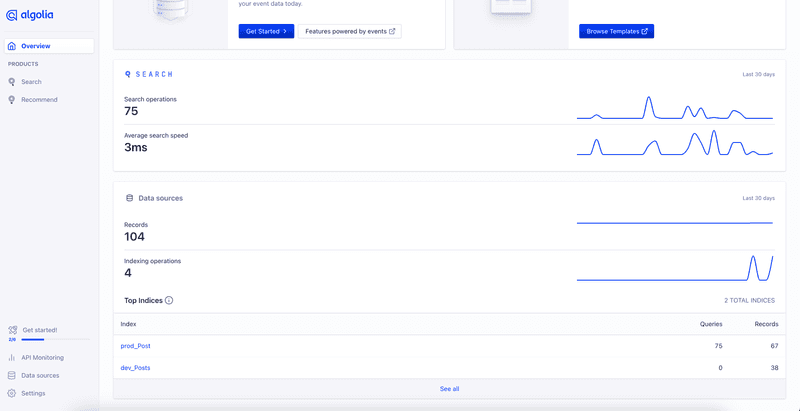Click the external-link icon on Features powered by events

392,31
